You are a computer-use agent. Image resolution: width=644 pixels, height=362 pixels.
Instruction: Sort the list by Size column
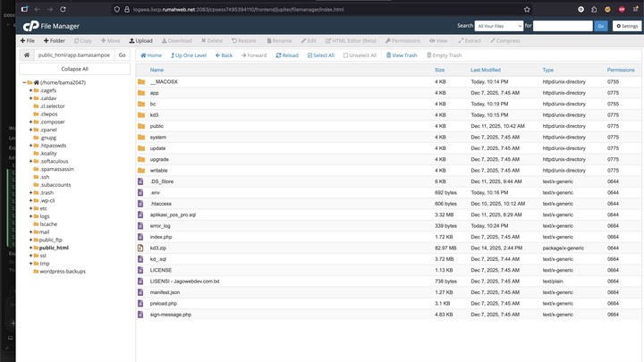pyautogui.click(x=439, y=70)
